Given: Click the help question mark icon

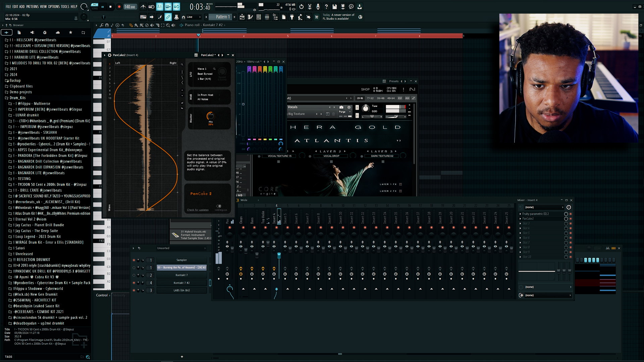Looking at the screenshot, I should pyautogui.click(x=326, y=7).
